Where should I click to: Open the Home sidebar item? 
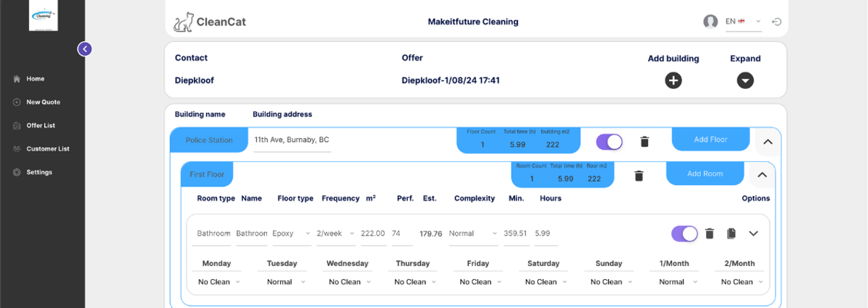pyautogui.click(x=35, y=79)
